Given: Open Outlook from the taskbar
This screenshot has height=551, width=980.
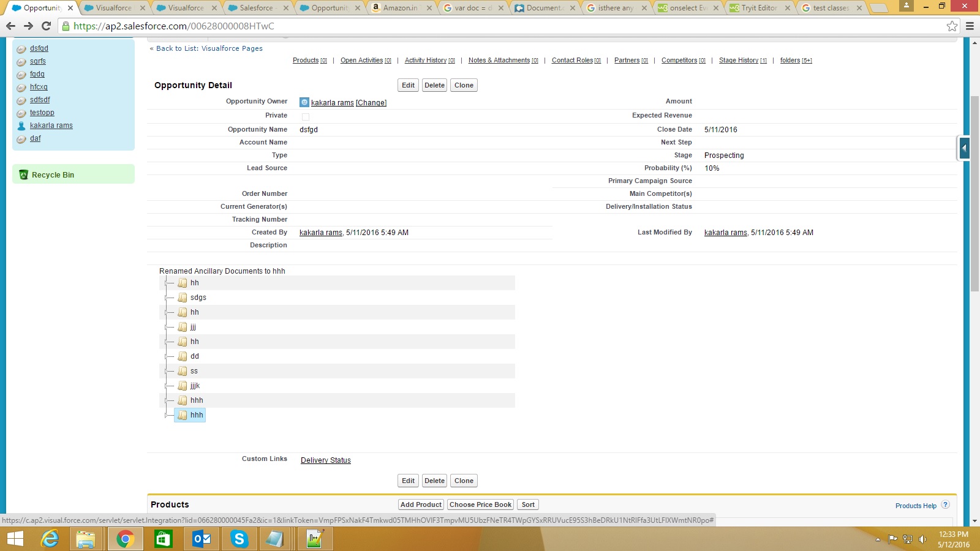Looking at the screenshot, I should click(x=202, y=539).
